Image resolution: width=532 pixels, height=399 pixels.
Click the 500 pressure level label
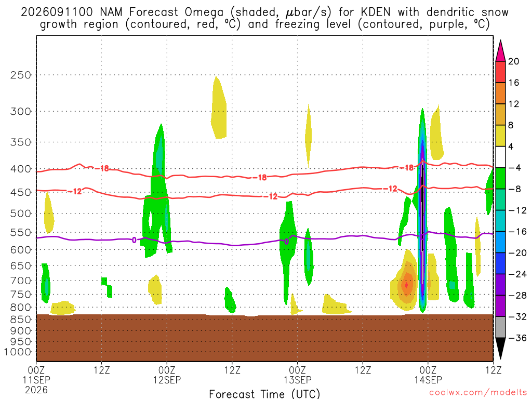click(21, 214)
